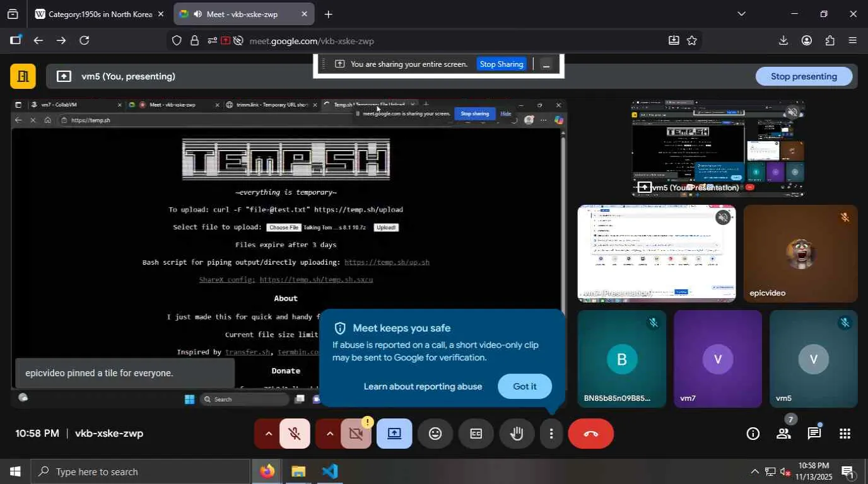Go back one page in Firefox

point(38,40)
